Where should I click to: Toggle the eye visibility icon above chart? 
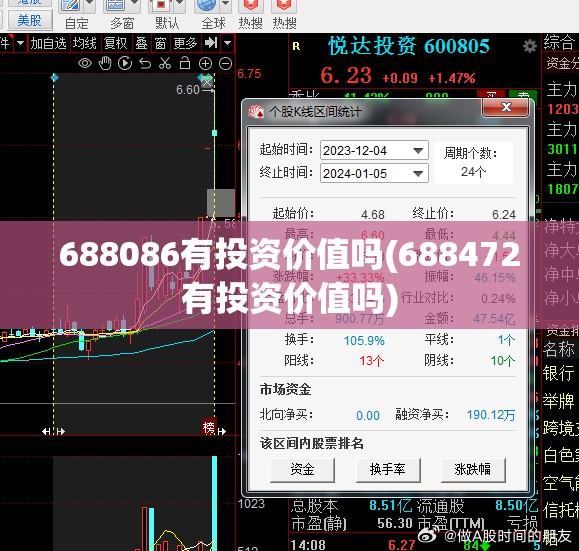tap(85, 64)
